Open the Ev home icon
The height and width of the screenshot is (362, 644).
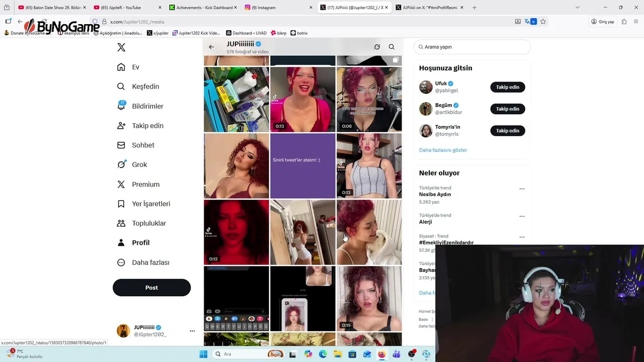click(x=121, y=67)
